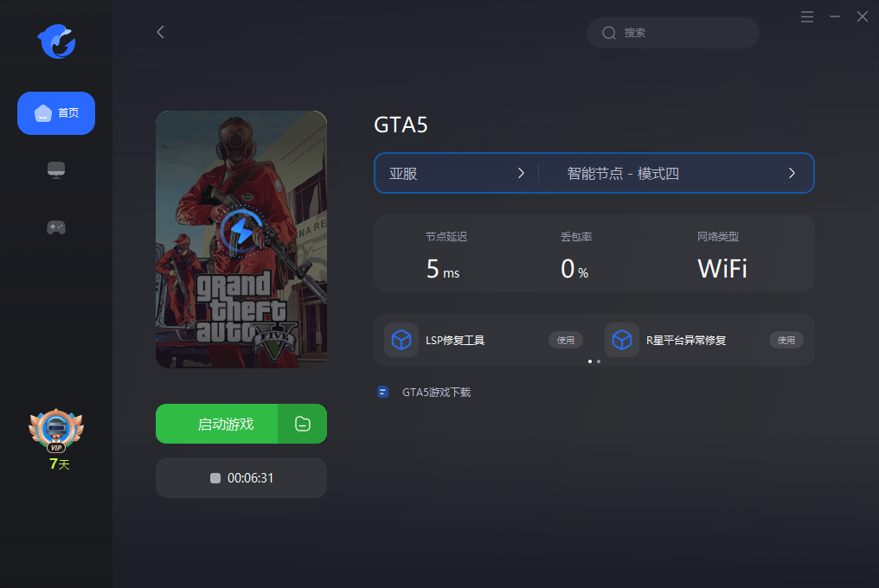Open the GTA5游戏下载 link
The image size is (879, 588).
[x=436, y=393]
